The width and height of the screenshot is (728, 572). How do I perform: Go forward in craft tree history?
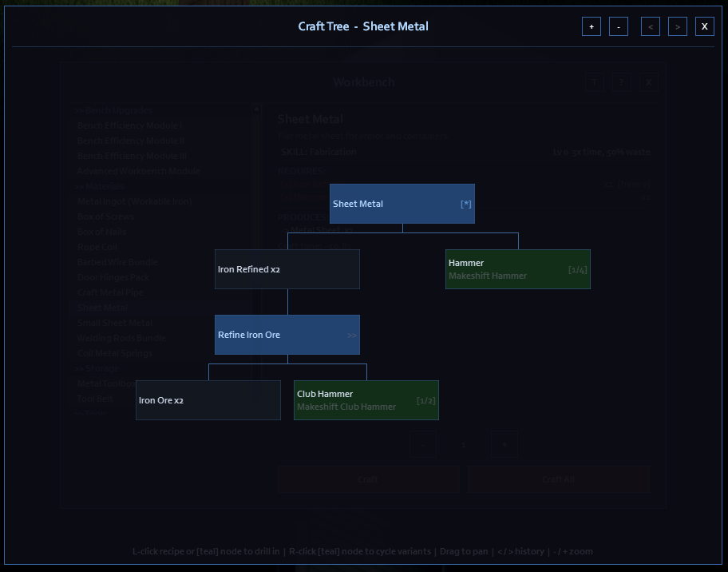678,26
